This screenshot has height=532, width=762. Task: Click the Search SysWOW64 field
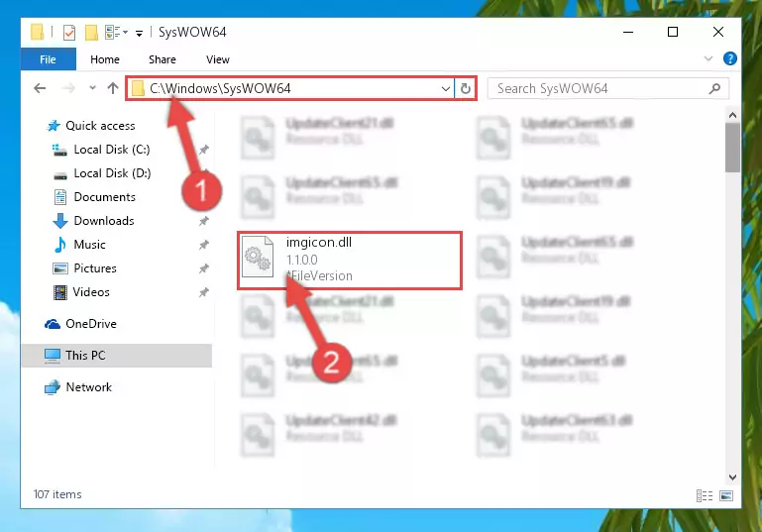coord(608,88)
